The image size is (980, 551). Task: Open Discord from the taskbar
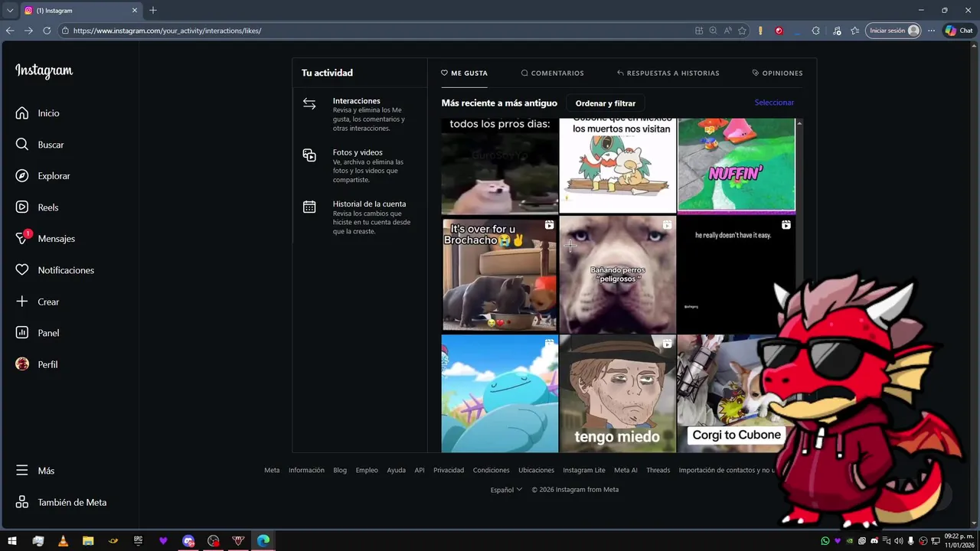[x=188, y=541]
